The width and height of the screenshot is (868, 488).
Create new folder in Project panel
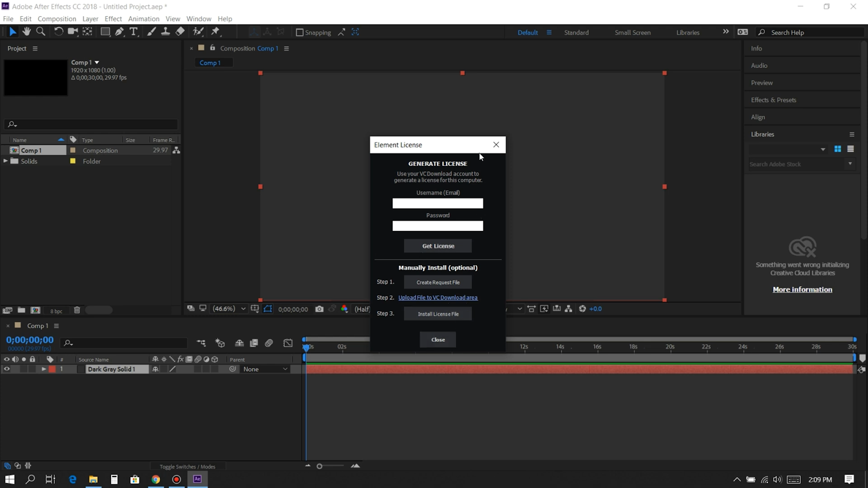21,310
